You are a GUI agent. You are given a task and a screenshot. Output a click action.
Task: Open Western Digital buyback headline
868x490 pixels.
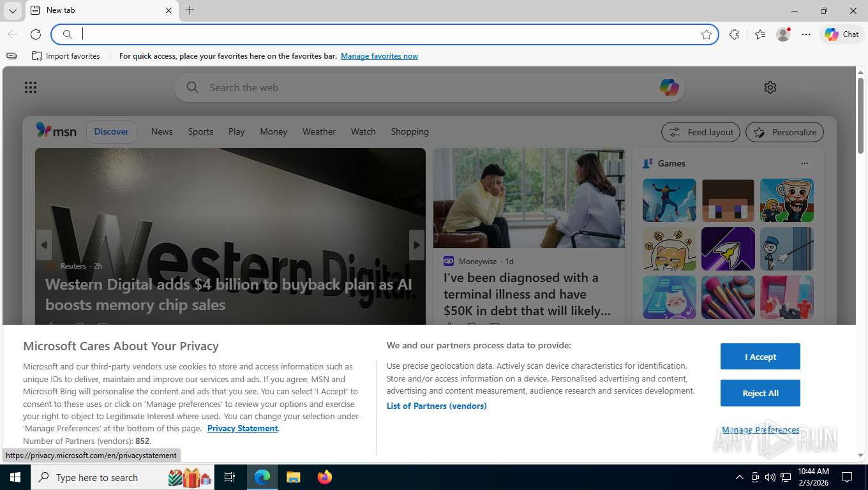click(x=229, y=294)
